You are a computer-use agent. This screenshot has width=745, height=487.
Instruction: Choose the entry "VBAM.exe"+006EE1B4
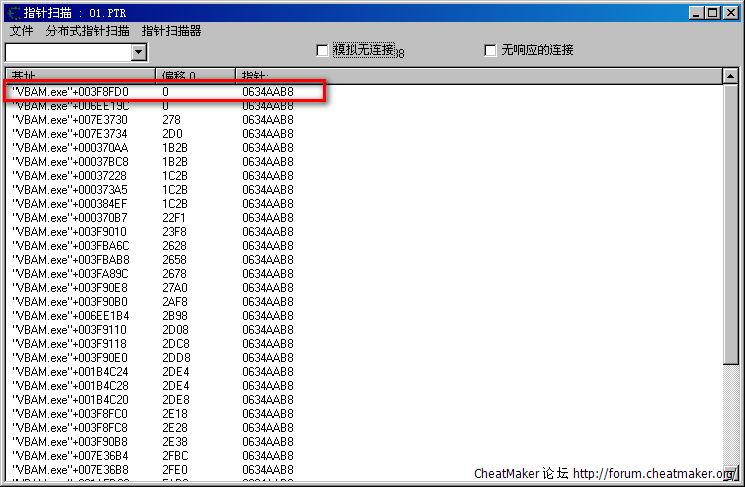click(70, 315)
